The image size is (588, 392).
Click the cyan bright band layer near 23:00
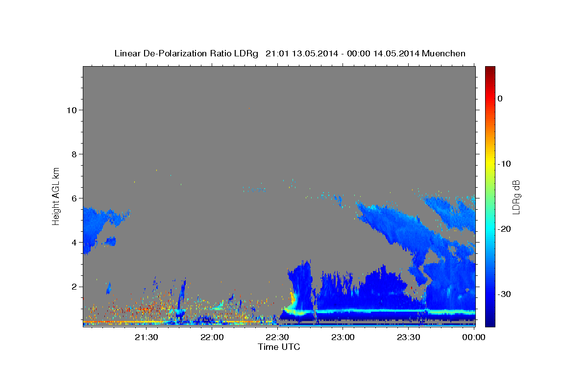[x=343, y=311]
